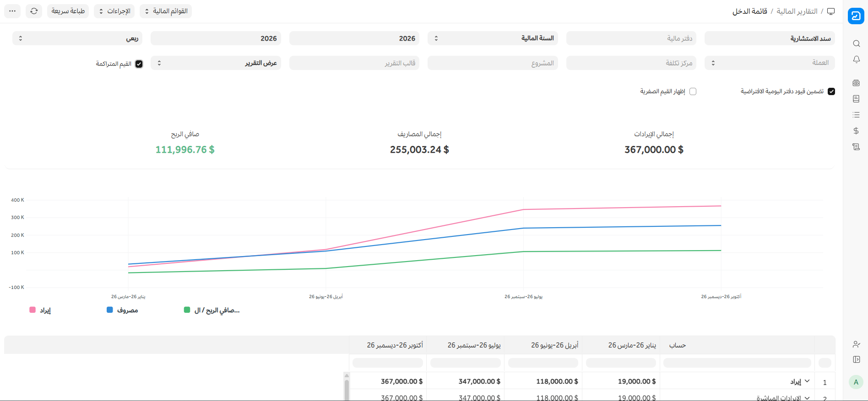The height and width of the screenshot is (401, 868).
Task: Uncheck 'تضمين قيود دفتر اليومية الافتراضية'
Action: click(x=831, y=91)
